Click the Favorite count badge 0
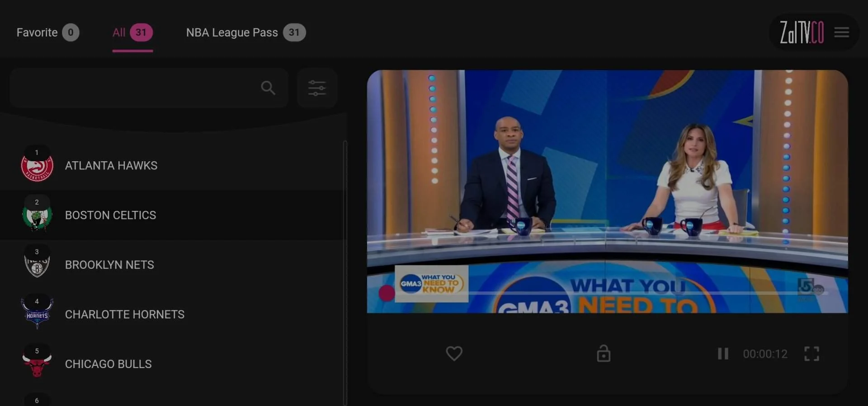 71,33
